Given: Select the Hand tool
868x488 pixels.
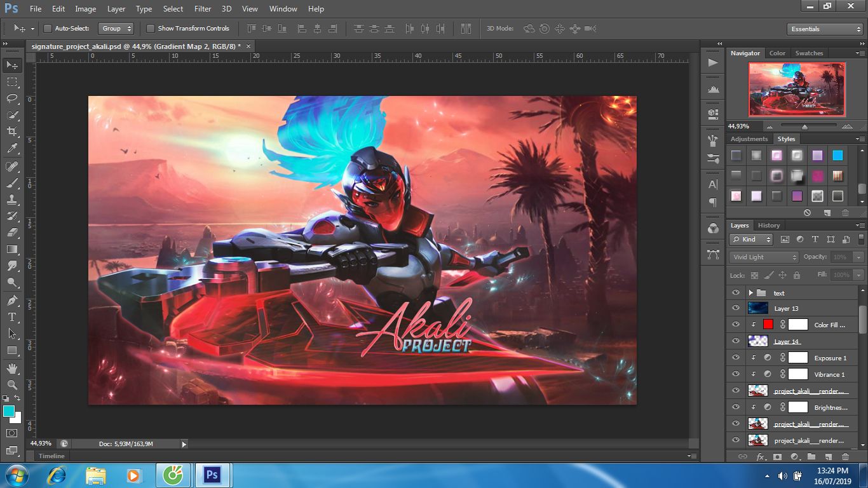Looking at the screenshot, I should pos(12,368).
